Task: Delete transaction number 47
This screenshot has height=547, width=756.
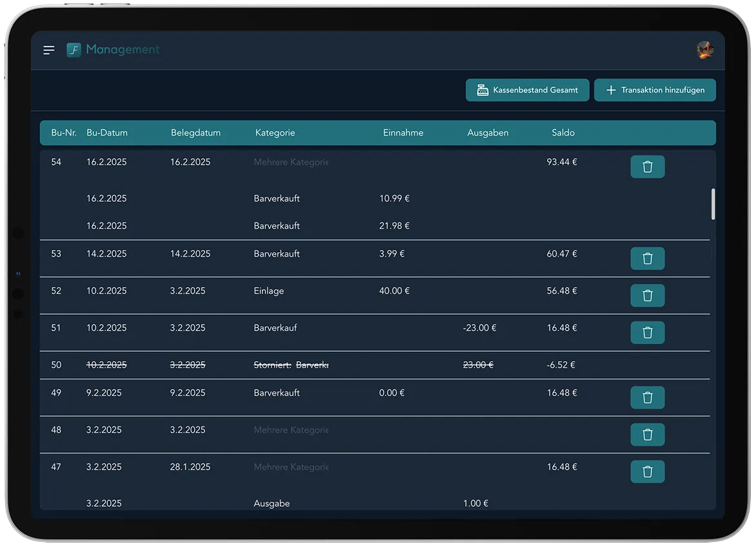Action: 647,472
